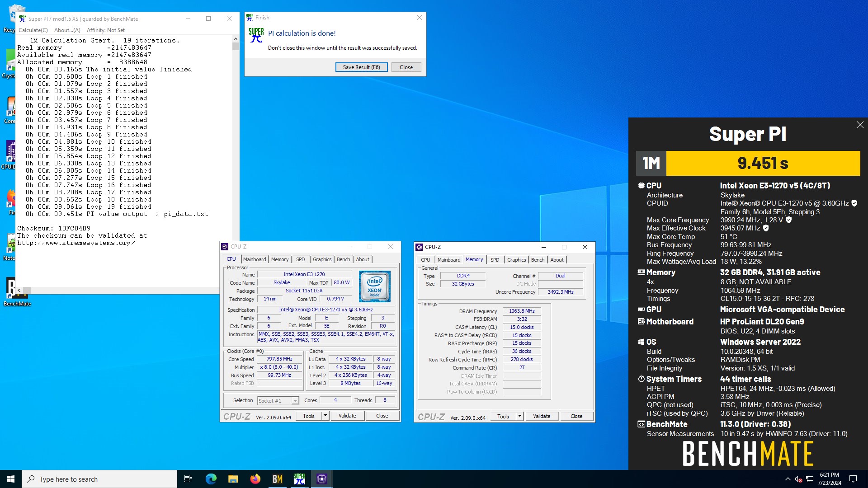Viewport: 868px width, 488px height.
Task: Show hidden tray icons chevron
Action: coord(788,479)
